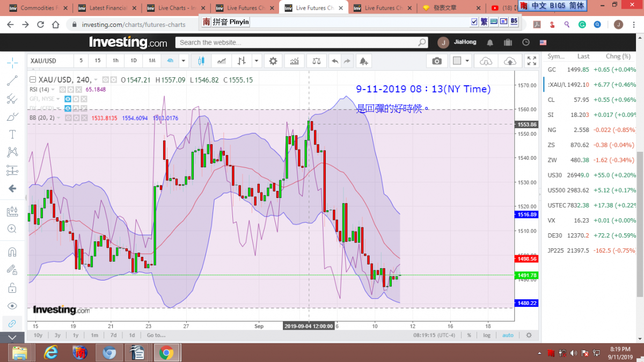This screenshot has height=362, width=644.
Task: Expand the timeframe interval dropdown arrow
Action: (184, 61)
